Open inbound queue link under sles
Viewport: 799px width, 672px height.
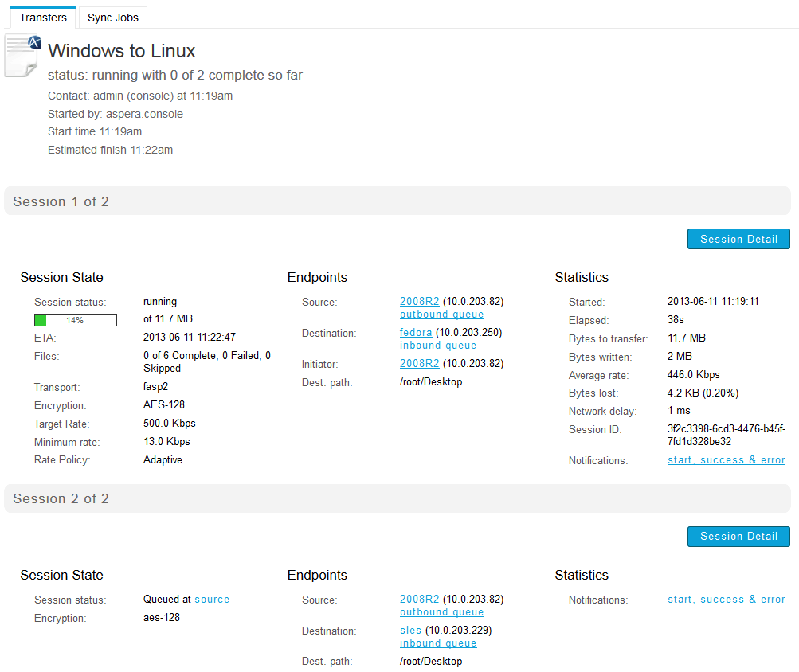[438, 643]
